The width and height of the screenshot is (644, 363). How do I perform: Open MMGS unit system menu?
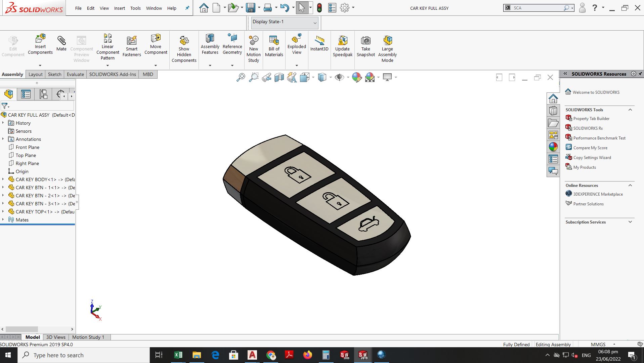(x=603, y=345)
